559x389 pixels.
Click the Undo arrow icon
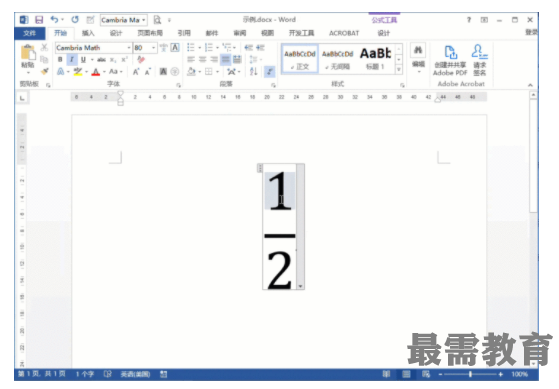pyautogui.click(x=54, y=19)
